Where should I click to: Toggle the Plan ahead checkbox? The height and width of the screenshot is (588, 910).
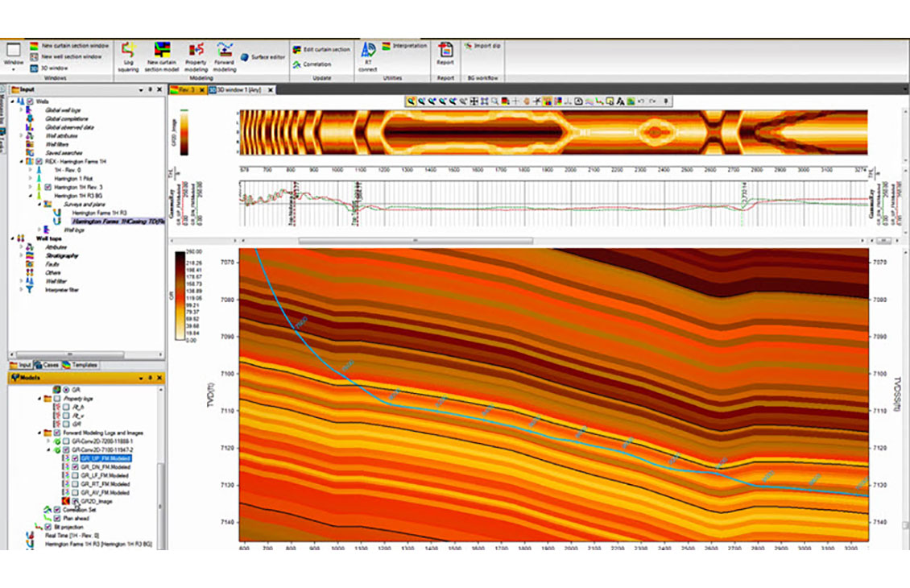(x=56, y=518)
